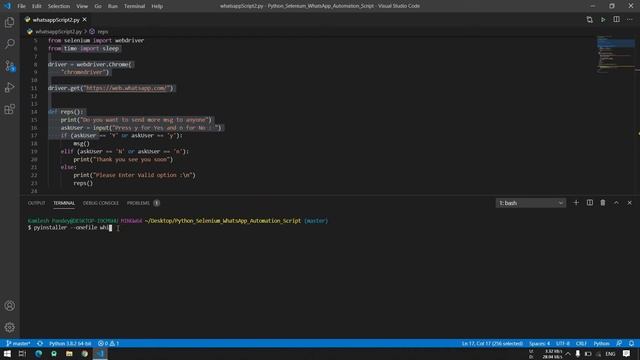Screen dimensions: 640x360
Task: Open the Source Control view
Action: [9, 66]
